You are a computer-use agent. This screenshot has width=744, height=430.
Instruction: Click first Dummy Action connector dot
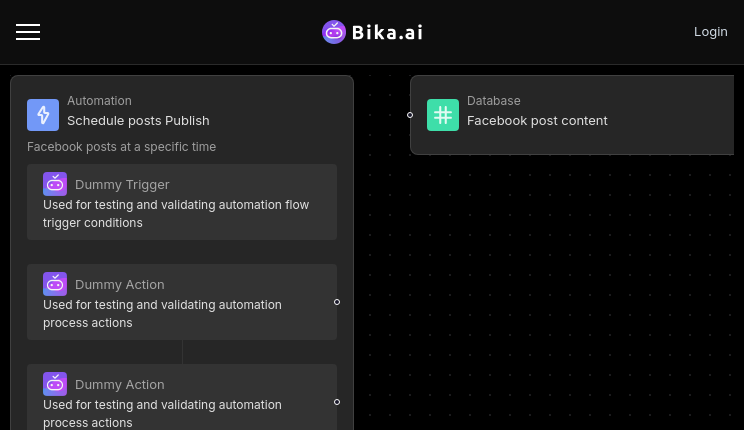point(337,302)
